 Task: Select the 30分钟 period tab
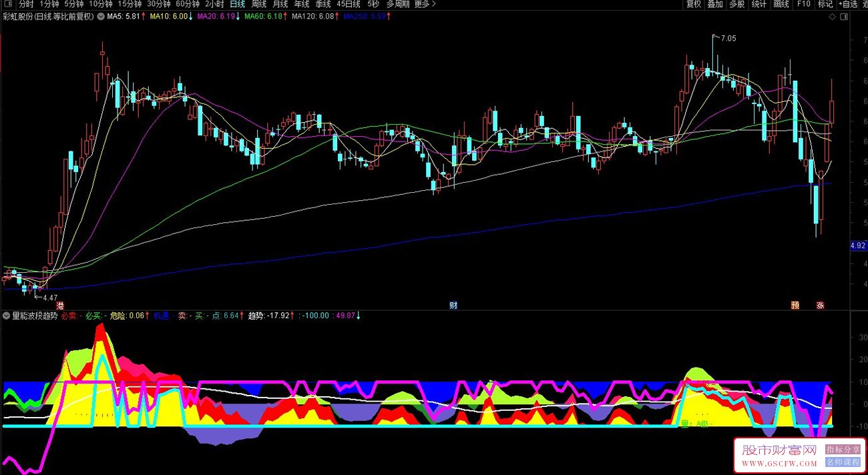pos(159,4)
